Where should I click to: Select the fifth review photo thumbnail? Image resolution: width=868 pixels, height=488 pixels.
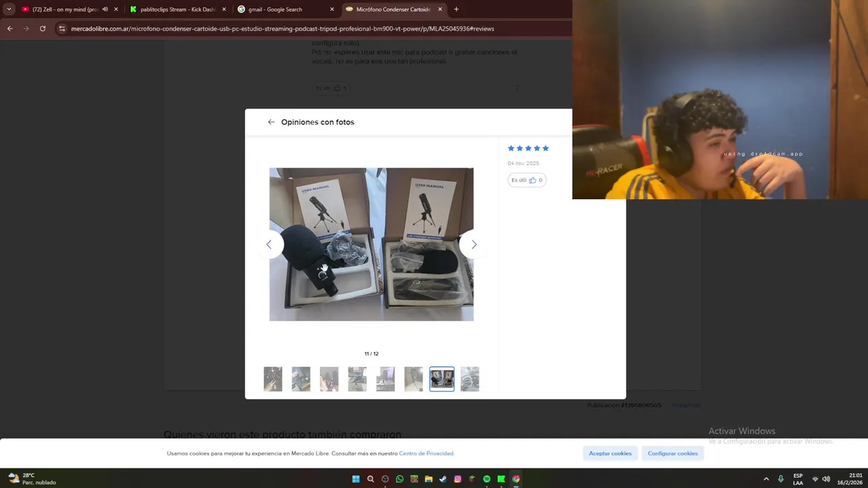[385, 379]
